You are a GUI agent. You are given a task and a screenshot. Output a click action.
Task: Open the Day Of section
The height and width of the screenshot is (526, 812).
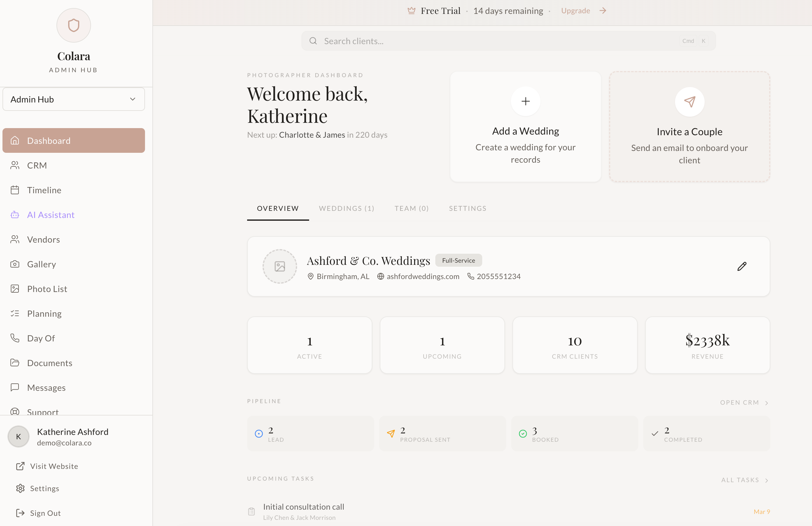[x=74, y=338]
